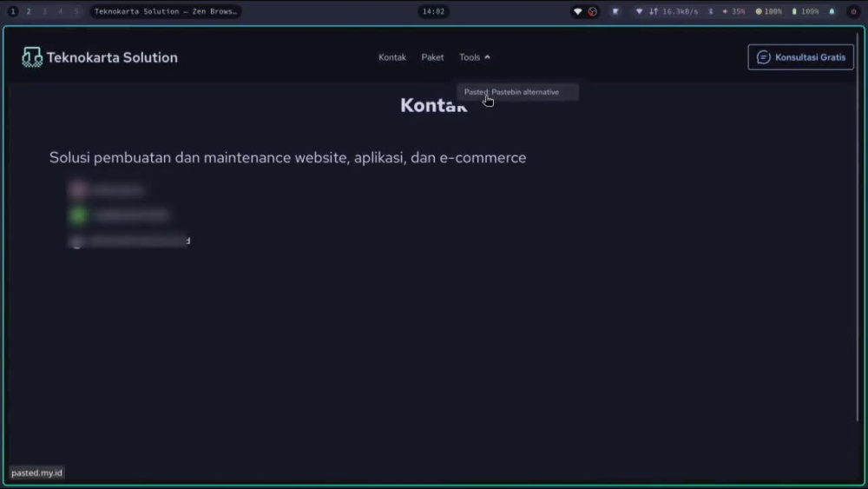The height and width of the screenshot is (489, 868).
Task: Open the notification bell icon
Action: (832, 11)
